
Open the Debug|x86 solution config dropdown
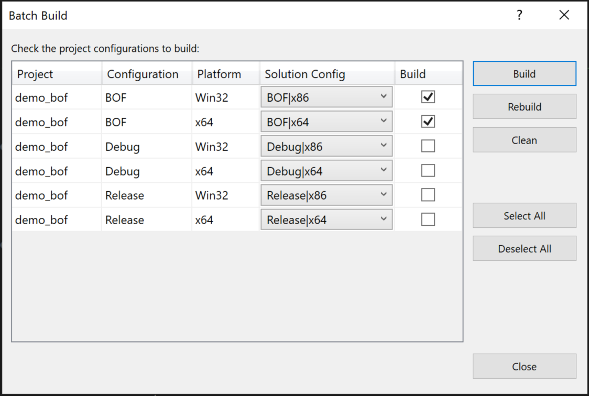pos(327,146)
